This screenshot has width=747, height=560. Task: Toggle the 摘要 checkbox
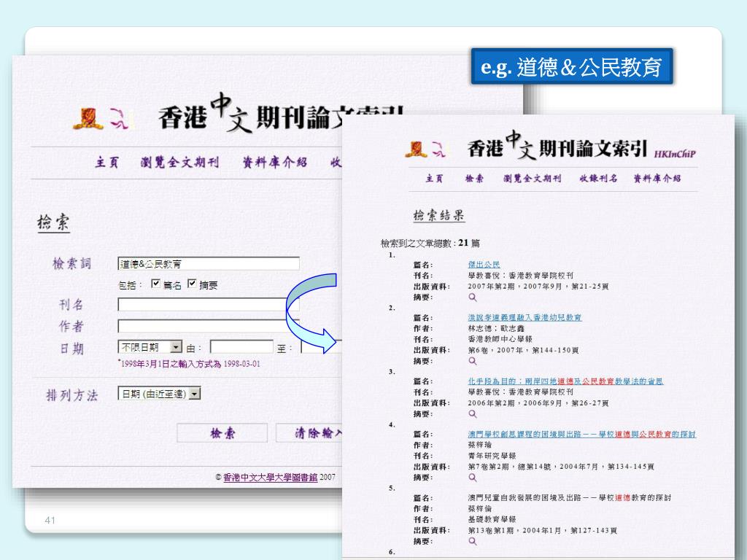(x=192, y=284)
